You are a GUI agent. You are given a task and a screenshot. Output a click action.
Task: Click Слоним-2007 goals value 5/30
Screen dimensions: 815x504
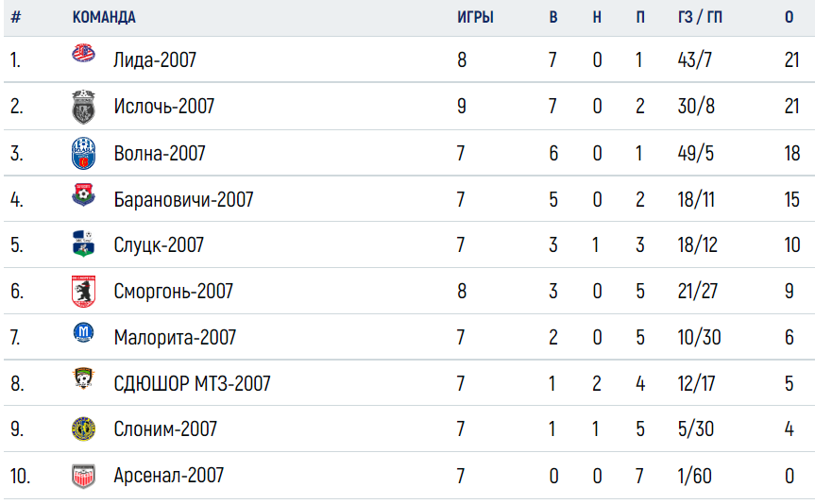click(x=695, y=429)
